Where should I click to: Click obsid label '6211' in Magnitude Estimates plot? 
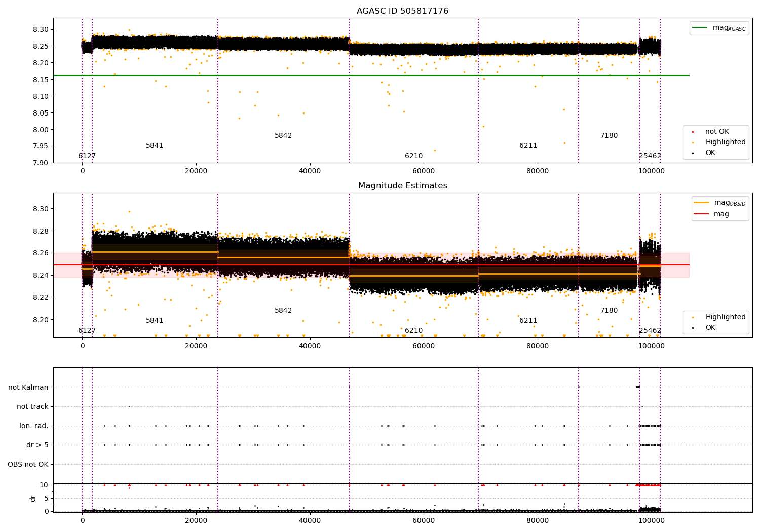click(x=528, y=321)
